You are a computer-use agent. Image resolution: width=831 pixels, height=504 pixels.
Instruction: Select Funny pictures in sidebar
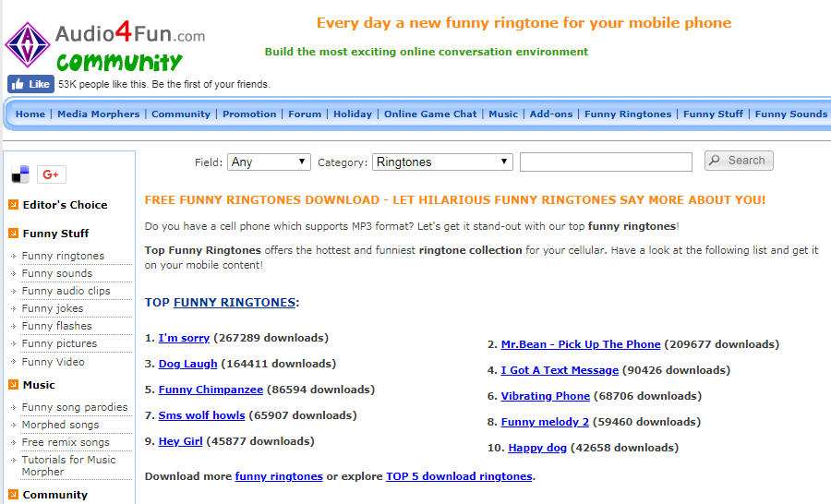pos(59,343)
